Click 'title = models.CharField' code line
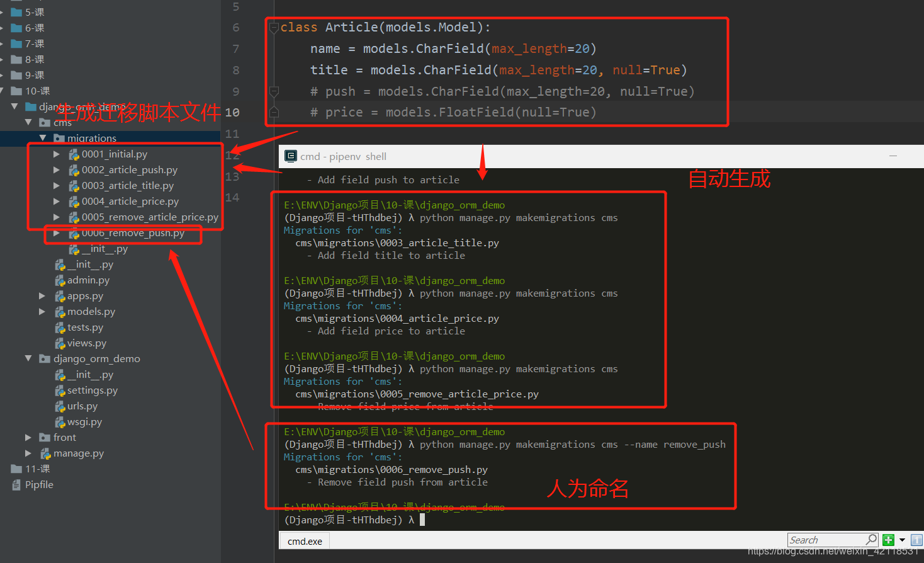The image size is (924, 563). [x=499, y=70]
